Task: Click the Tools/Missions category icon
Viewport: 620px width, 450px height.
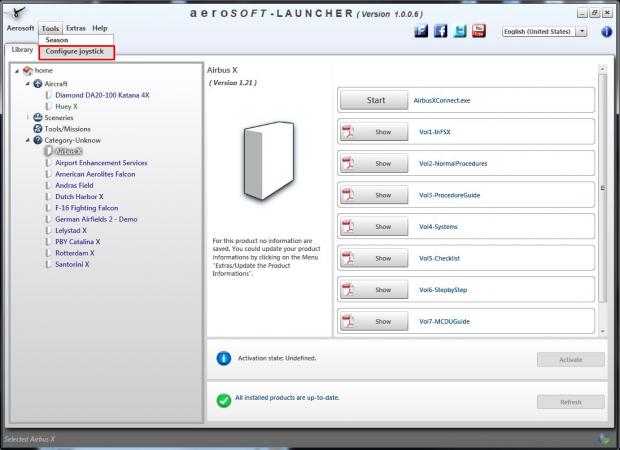Action: pos(38,129)
